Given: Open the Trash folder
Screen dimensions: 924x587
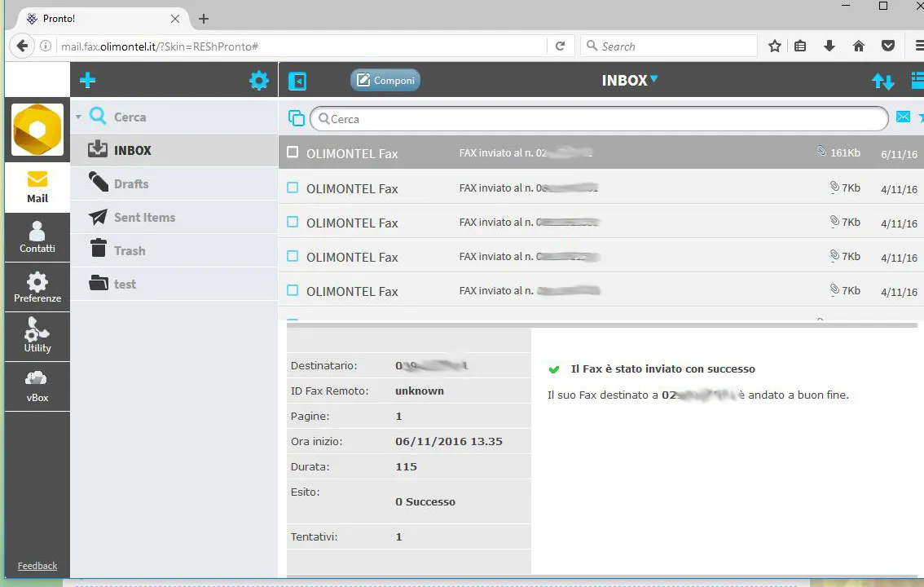Looking at the screenshot, I should click(129, 251).
